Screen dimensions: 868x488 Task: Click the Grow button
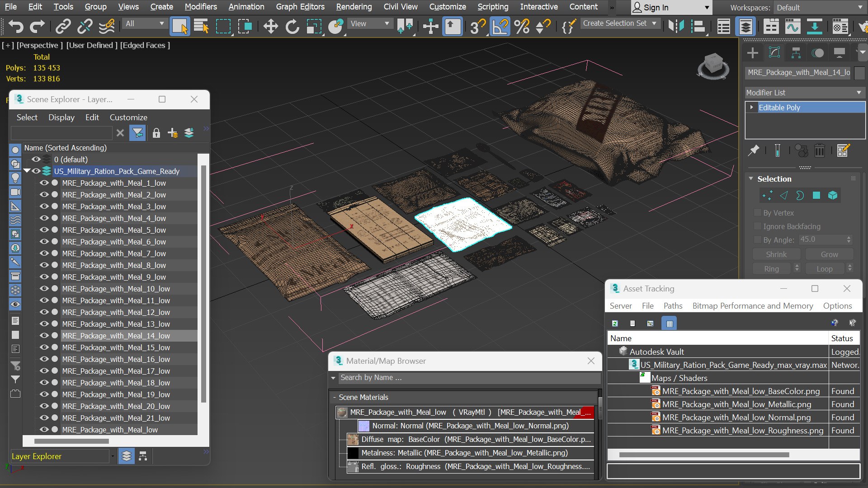pyautogui.click(x=829, y=254)
